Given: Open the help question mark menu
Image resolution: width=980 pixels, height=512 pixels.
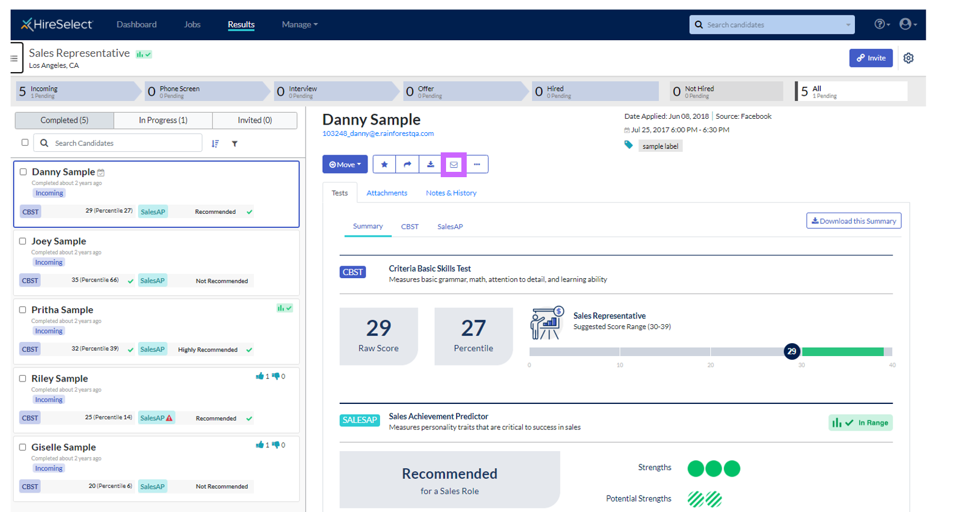Looking at the screenshot, I should tap(882, 24).
